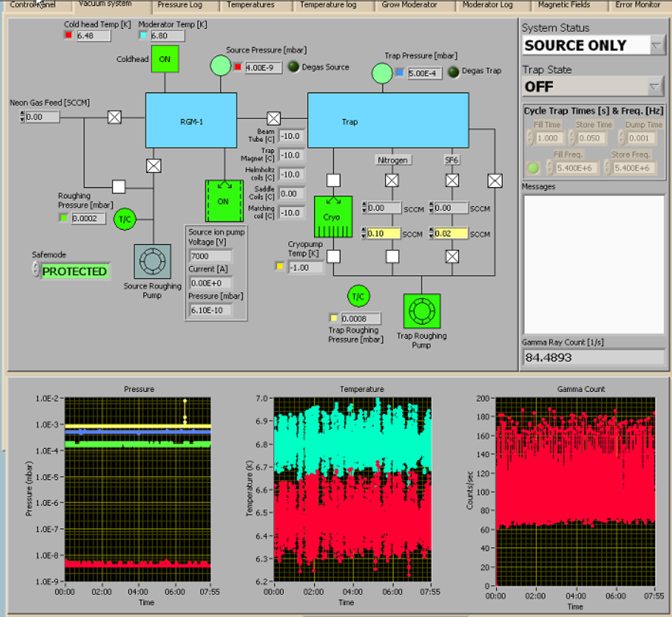
Task: Toggle the Degas Trap indicator
Action: 454,72
